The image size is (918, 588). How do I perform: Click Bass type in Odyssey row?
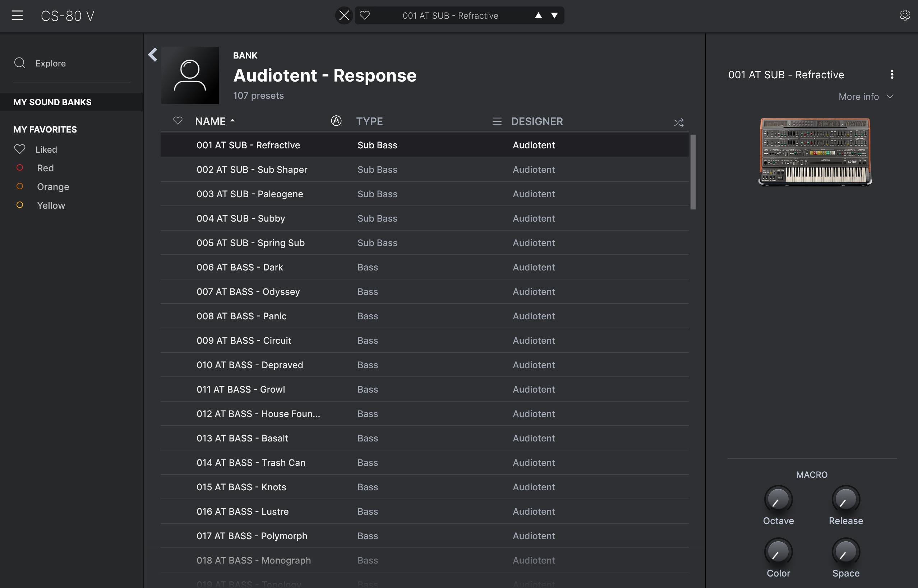[368, 292]
